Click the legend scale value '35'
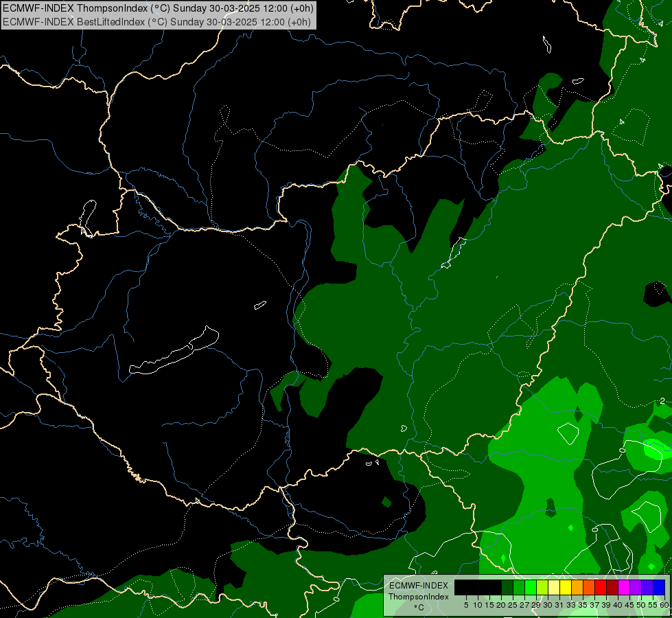The width and height of the screenshot is (672, 618). 583,605
